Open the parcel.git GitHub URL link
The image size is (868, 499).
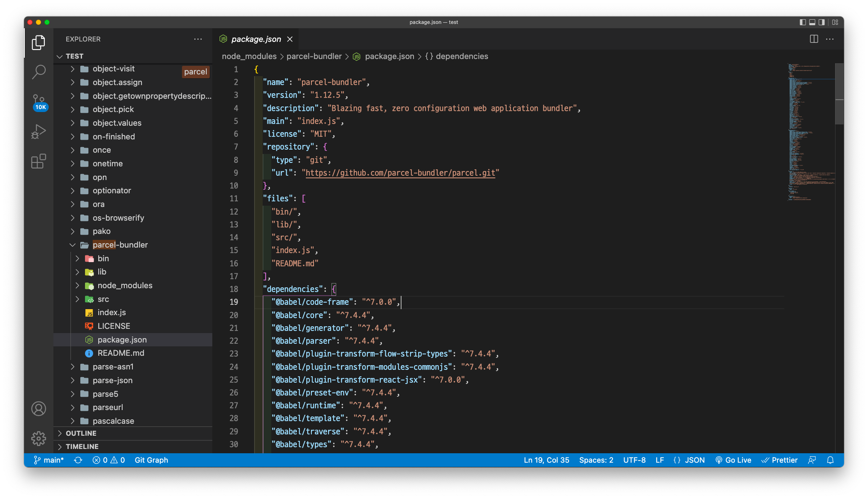pyautogui.click(x=400, y=173)
